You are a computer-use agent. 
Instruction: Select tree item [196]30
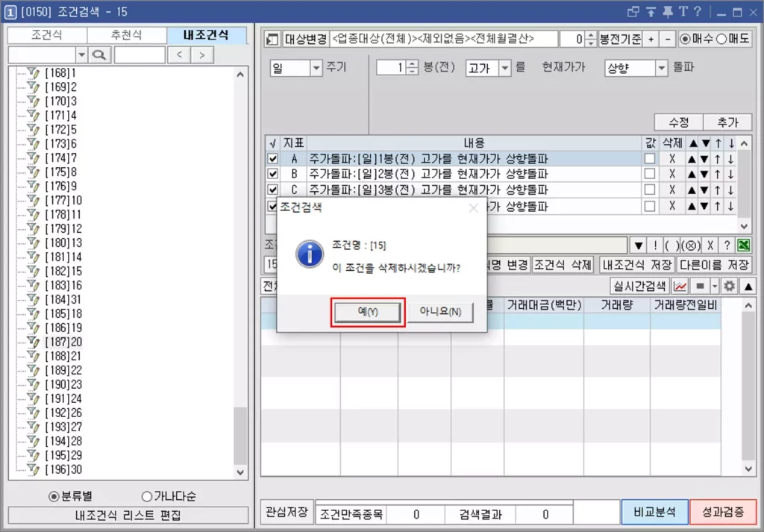tap(63, 469)
